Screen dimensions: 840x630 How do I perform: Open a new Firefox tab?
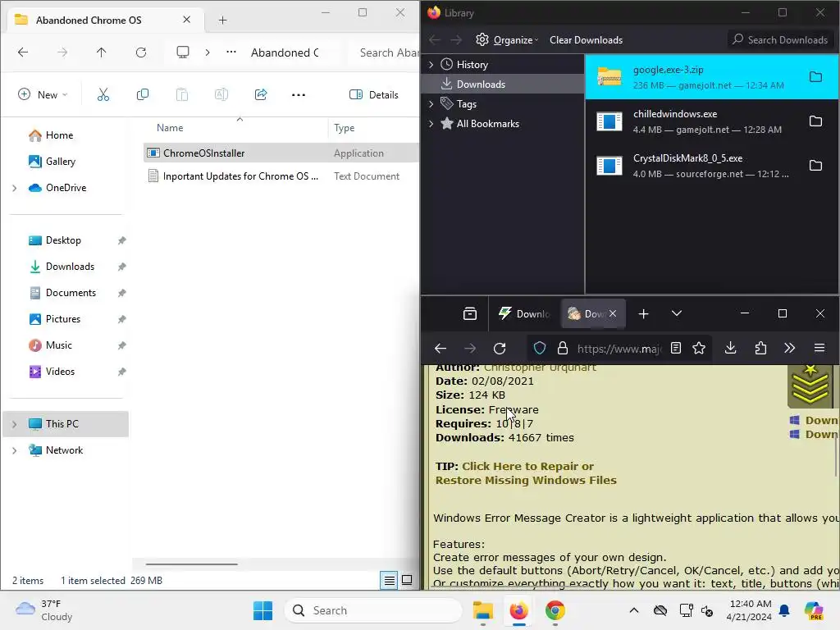(643, 314)
